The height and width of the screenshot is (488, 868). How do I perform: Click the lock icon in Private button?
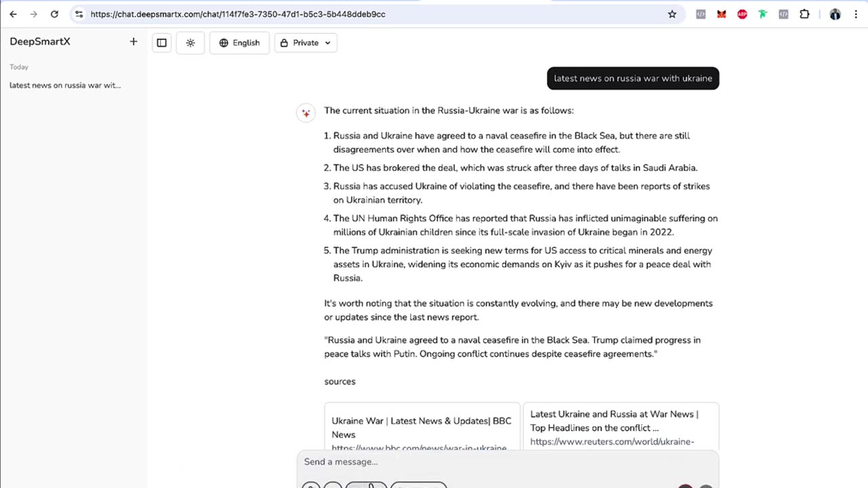[284, 43]
